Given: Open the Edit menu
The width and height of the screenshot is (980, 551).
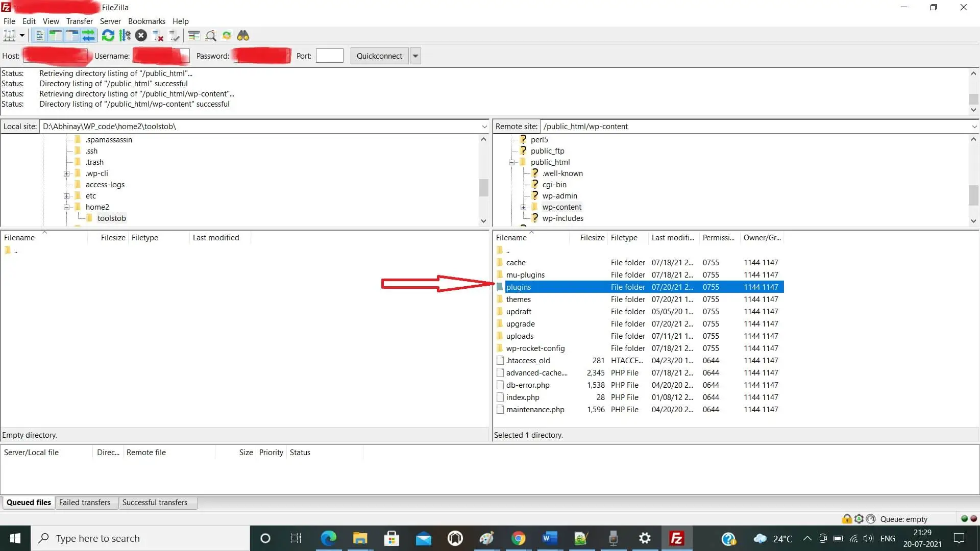Looking at the screenshot, I should point(29,21).
